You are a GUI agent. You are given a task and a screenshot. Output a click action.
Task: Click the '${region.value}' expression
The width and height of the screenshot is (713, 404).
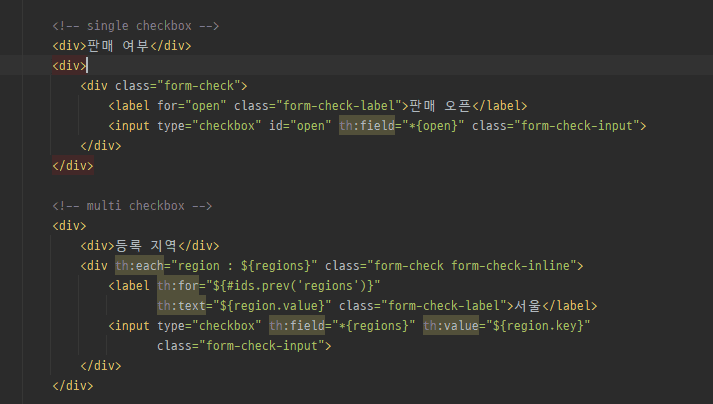pos(272,306)
